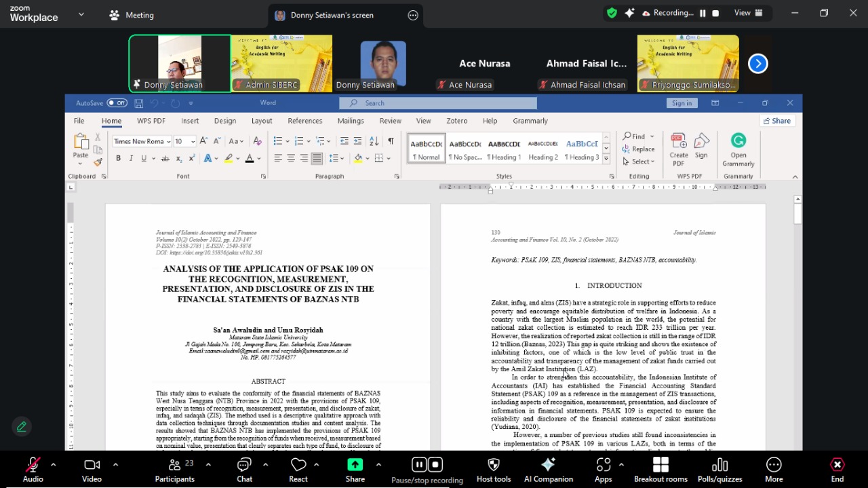Show next participants with blue arrow
The width and height of the screenshot is (868, 488).
(757, 64)
